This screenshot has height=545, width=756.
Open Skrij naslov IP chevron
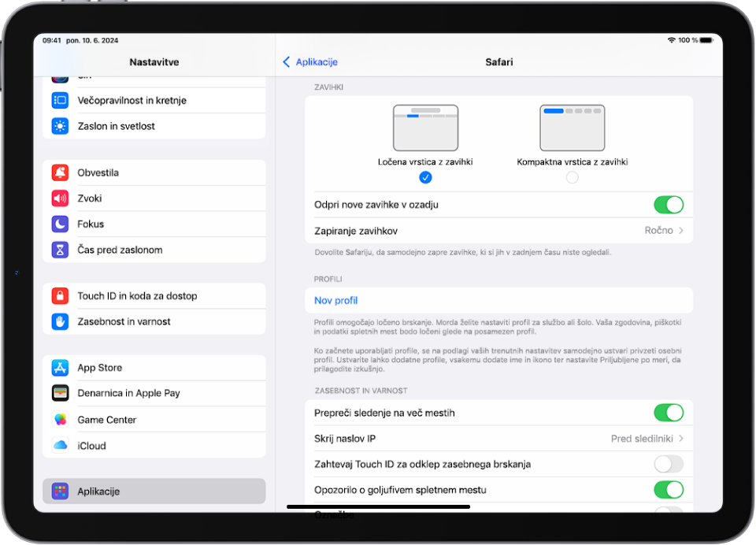[x=680, y=439]
